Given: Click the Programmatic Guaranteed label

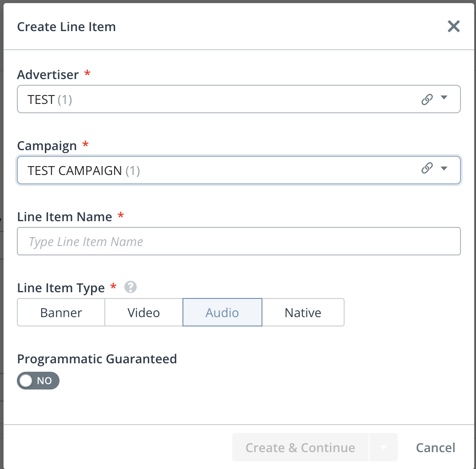Looking at the screenshot, I should [x=97, y=359].
